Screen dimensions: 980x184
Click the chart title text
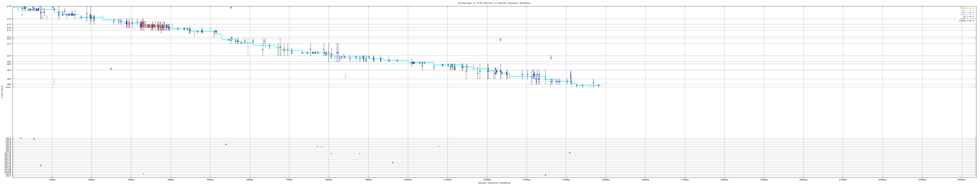pos(494,3)
